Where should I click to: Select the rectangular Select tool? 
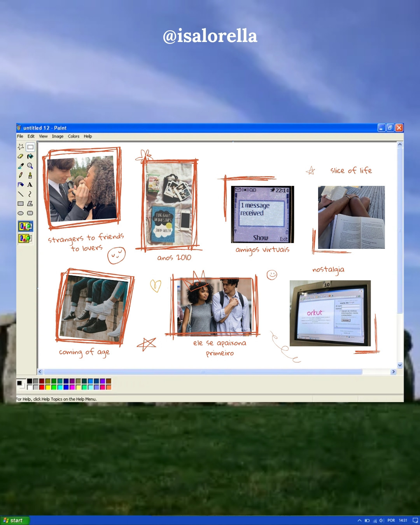(x=30, y=147)
